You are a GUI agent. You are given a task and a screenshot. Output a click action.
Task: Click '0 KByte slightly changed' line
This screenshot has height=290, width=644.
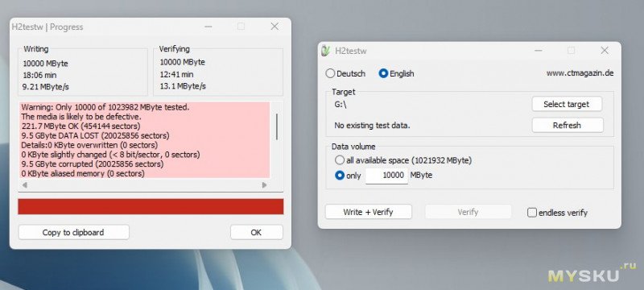(x=110, y=155)
